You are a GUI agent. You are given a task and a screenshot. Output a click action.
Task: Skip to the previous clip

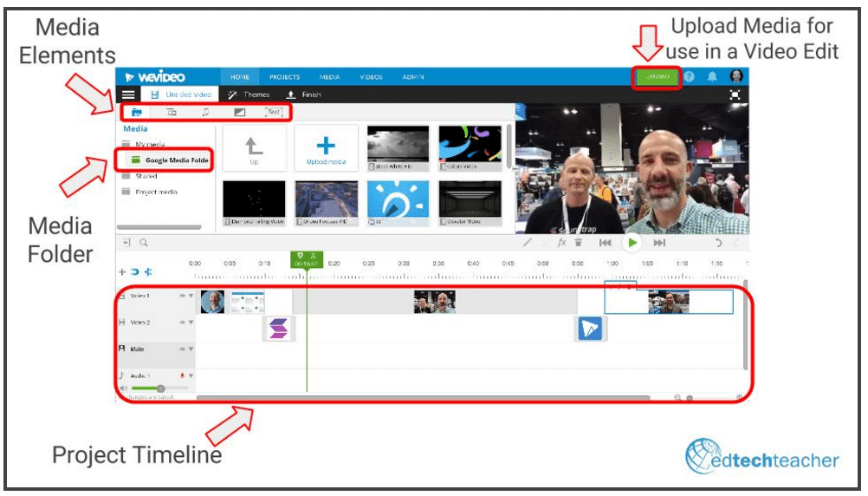[605, 243]
